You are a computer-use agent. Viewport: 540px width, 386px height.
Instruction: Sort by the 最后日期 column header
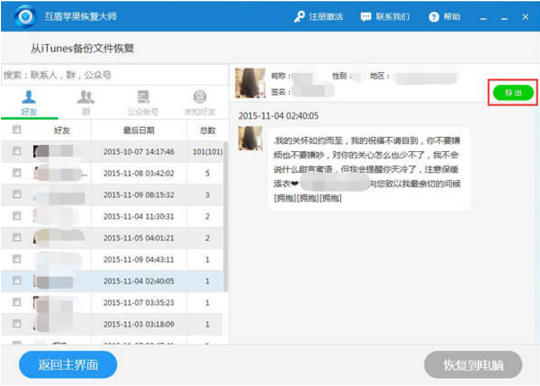[139, 130]
